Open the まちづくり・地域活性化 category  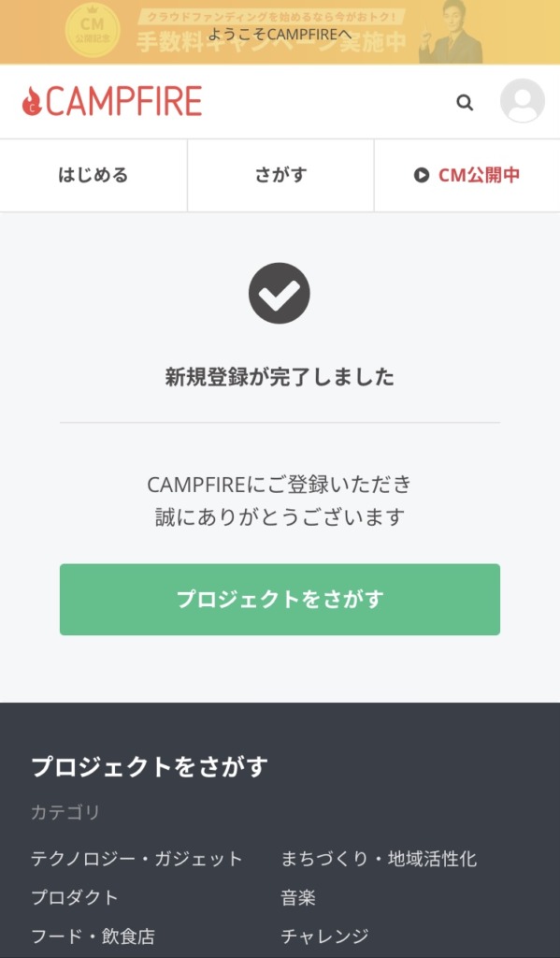(x=379, y=859)
